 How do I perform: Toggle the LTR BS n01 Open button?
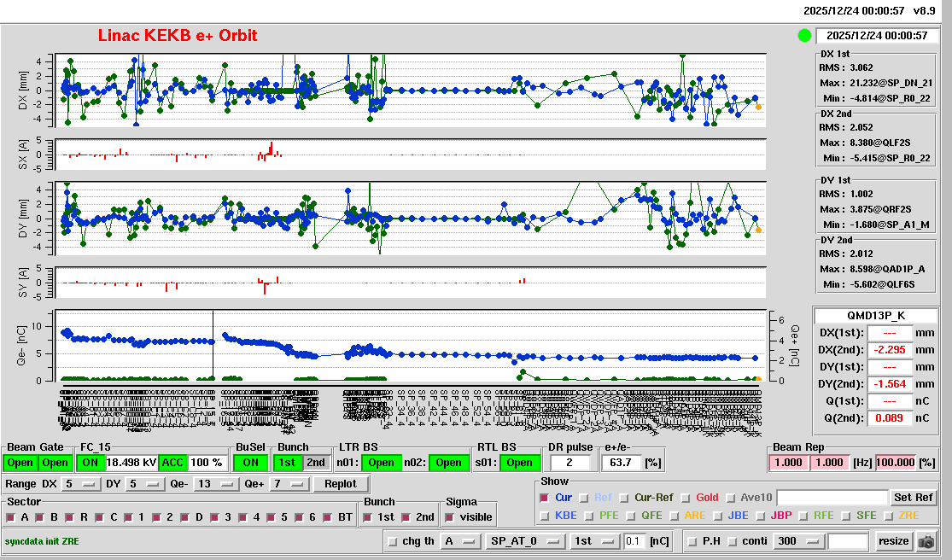coord(381,463)
